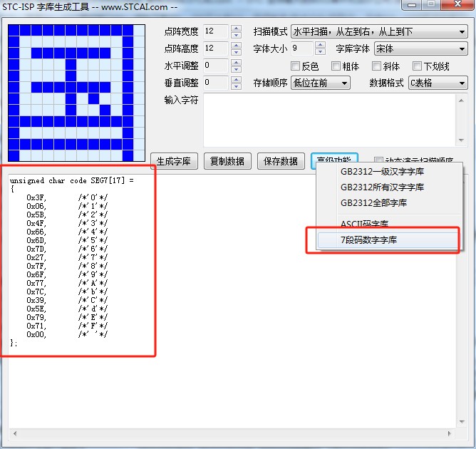
Task: Click output area horizontal scrollbar right arrow
Action: tap(450, 433)
